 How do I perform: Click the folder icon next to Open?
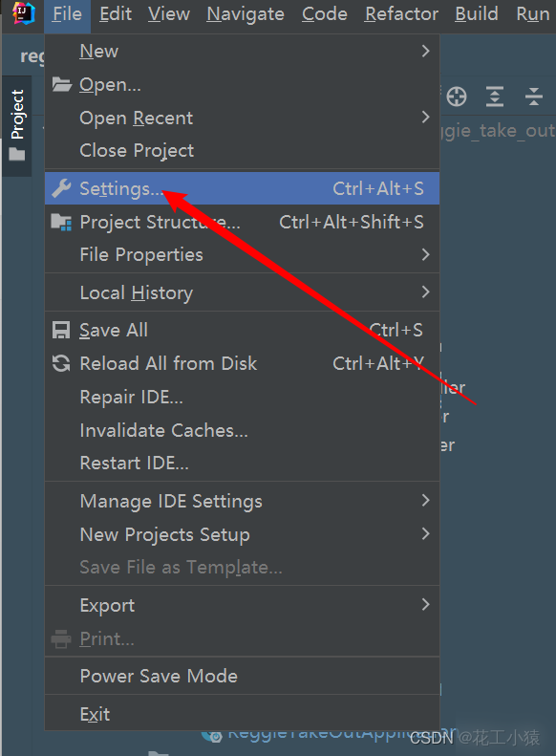(62, 84)
